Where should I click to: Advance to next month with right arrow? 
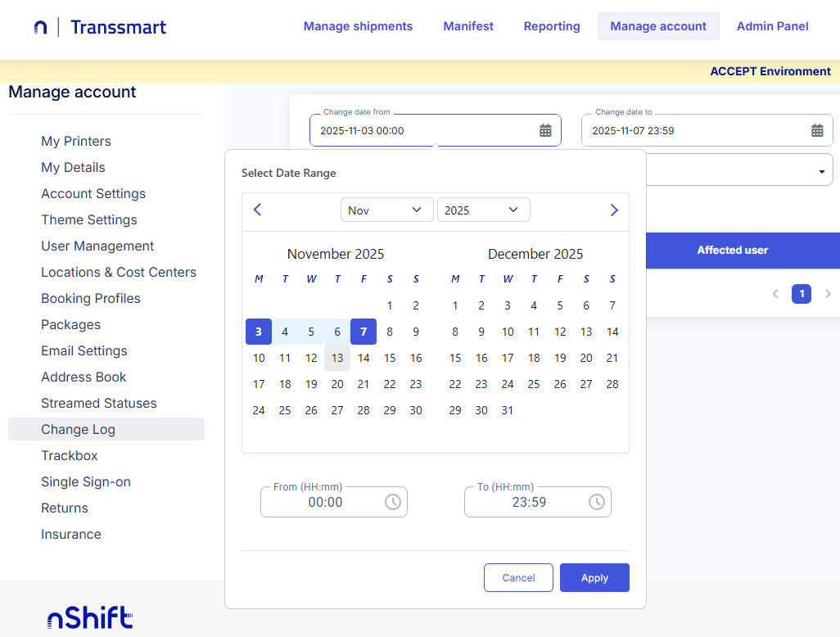pyautogui.click(x=614, y=210)
